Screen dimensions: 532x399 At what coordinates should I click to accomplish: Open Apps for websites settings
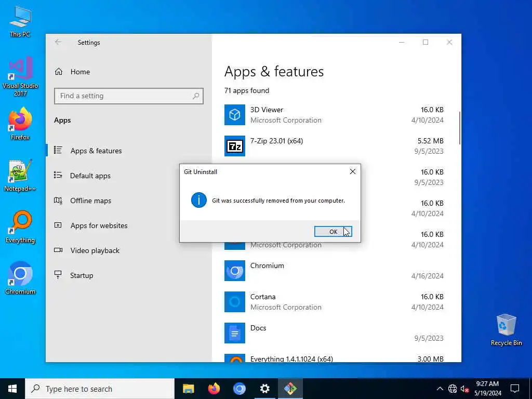click(99, 225)
